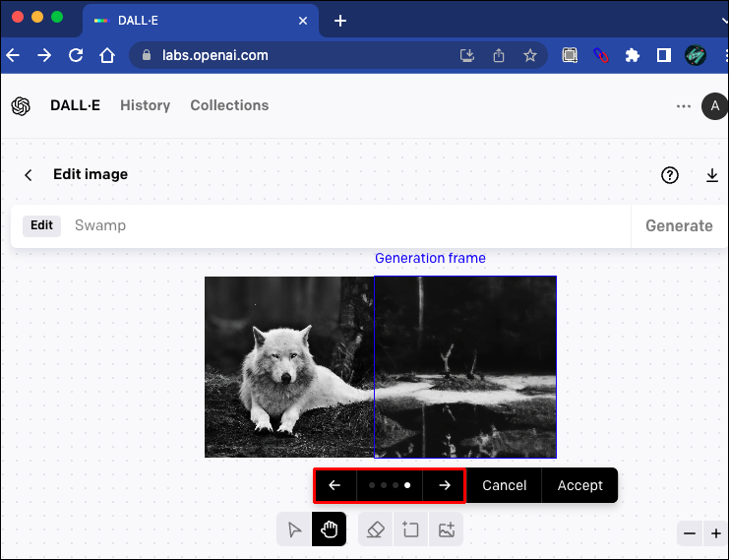Select the arrow pointer tool

(x=294, y=530)
